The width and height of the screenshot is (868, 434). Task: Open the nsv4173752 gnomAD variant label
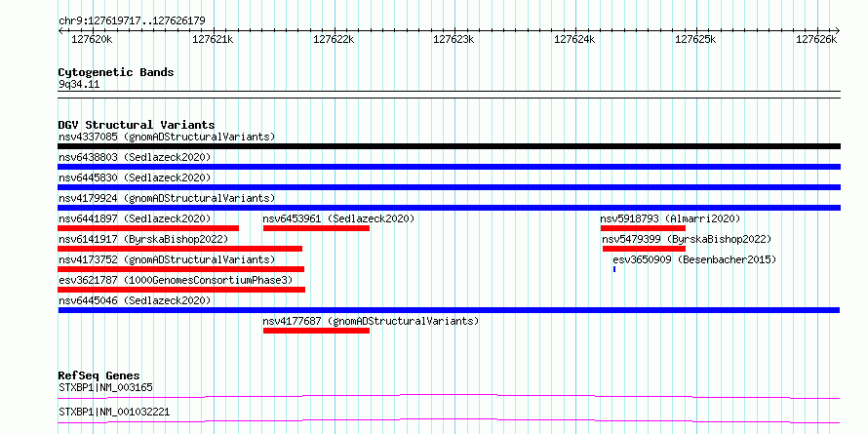point(167,259)
